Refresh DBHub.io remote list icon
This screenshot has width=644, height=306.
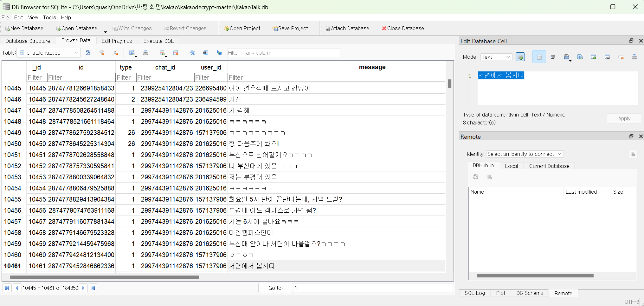(x=476, y=177)
